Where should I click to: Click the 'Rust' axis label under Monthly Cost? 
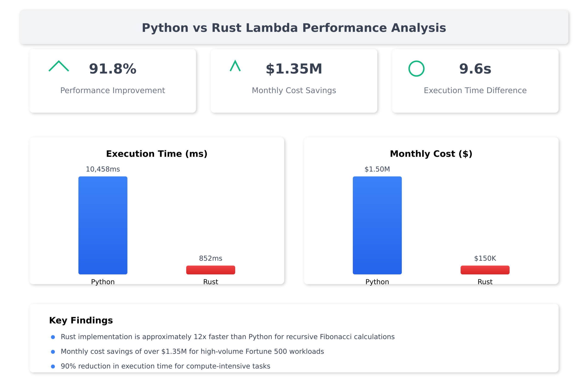pos(485,282)
